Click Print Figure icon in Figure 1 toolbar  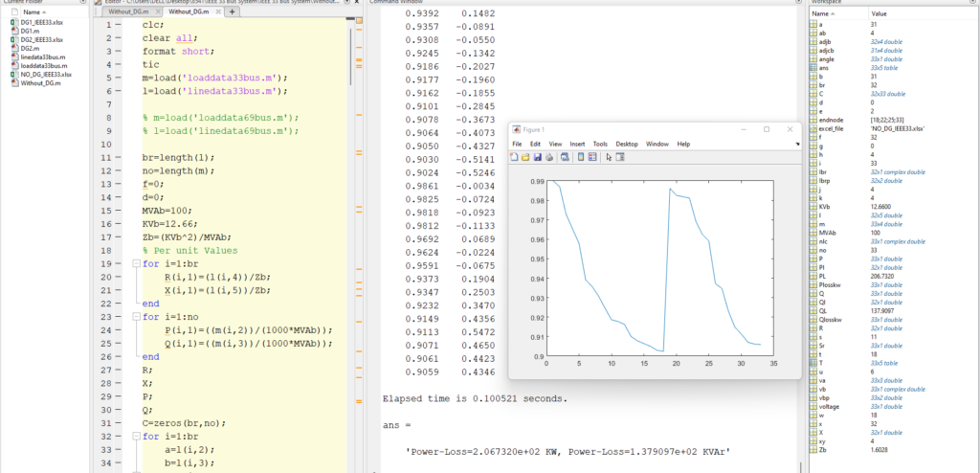point(548,157)
